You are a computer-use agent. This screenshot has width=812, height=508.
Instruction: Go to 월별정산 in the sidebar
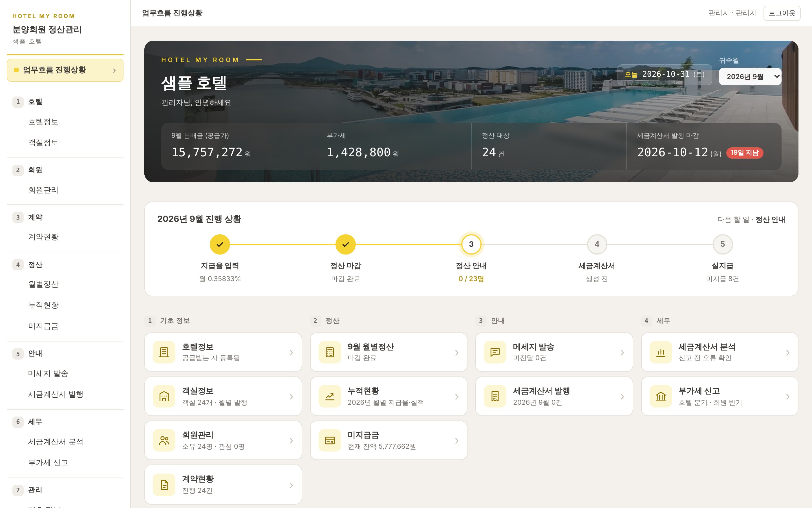click(x=43, y=284)
